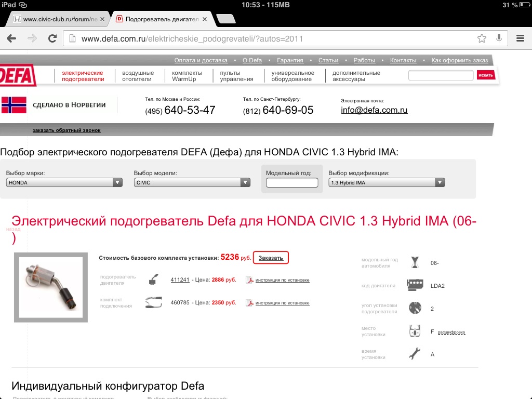Click the faint назад link
Image resolution: width=532 pixels, height=399 pixels.
click(x=13, y=229)
